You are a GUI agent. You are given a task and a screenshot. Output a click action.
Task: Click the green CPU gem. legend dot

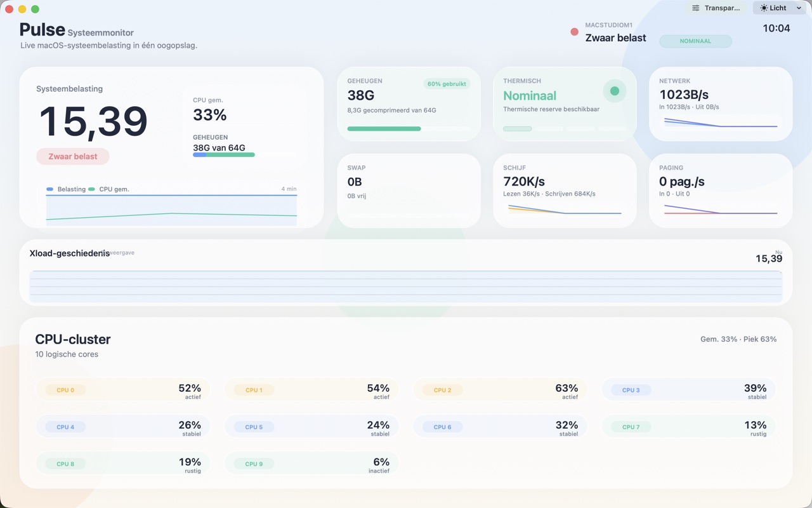point(92,189)
